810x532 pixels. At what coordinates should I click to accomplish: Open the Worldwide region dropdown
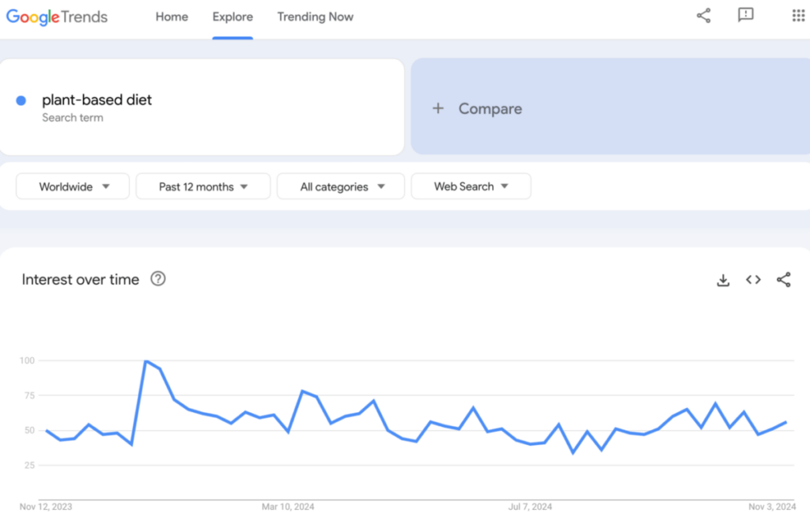point(73,187)
